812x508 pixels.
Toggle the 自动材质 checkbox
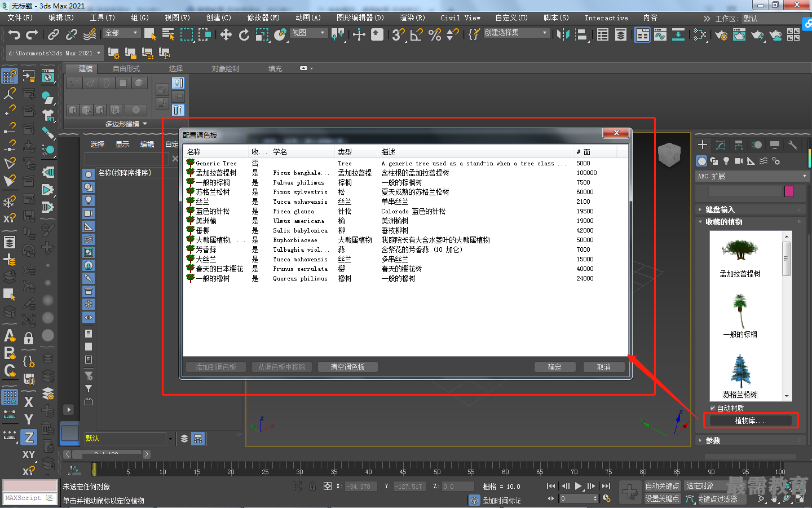(x=713, y=408)
